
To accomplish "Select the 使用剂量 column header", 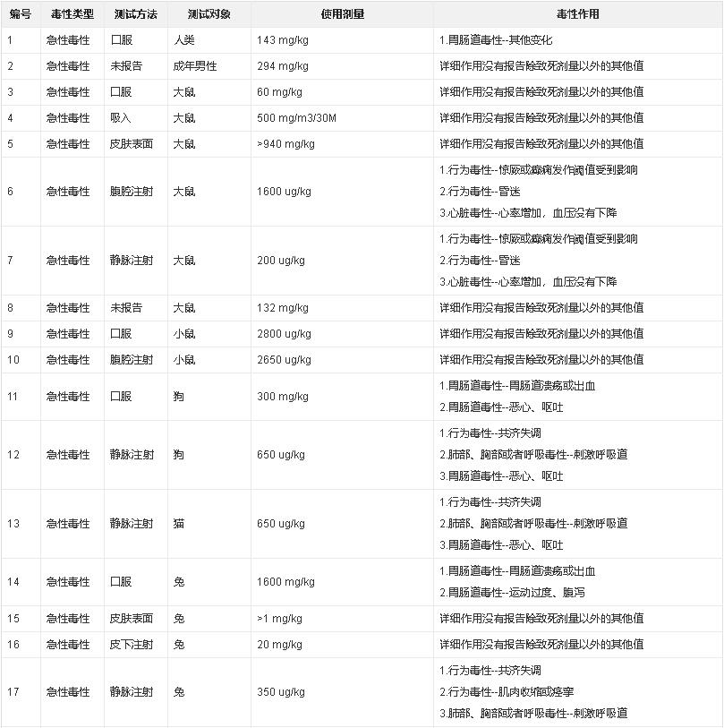I will tap(342, 14).
